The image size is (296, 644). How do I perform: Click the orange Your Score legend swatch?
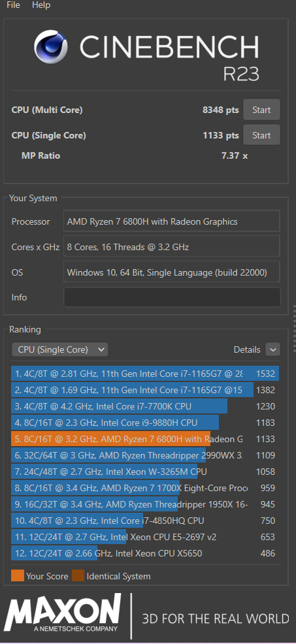tap(17, 576)
